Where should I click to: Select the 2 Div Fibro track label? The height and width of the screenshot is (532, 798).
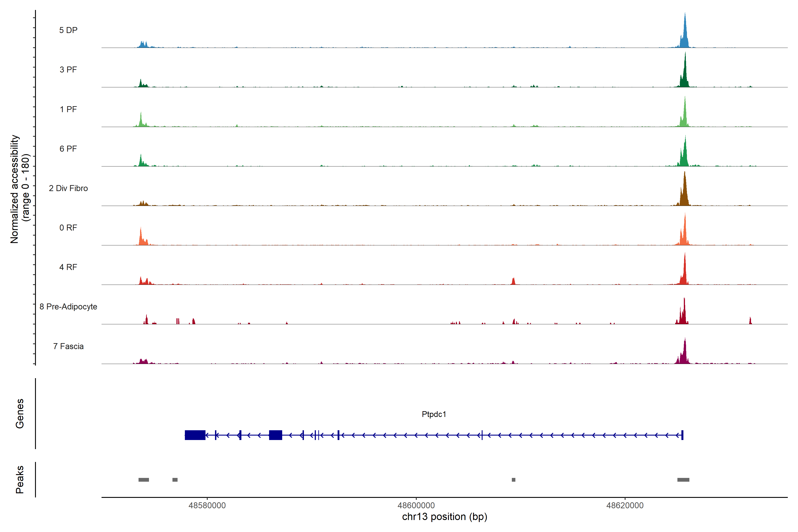tap(68, 188)
